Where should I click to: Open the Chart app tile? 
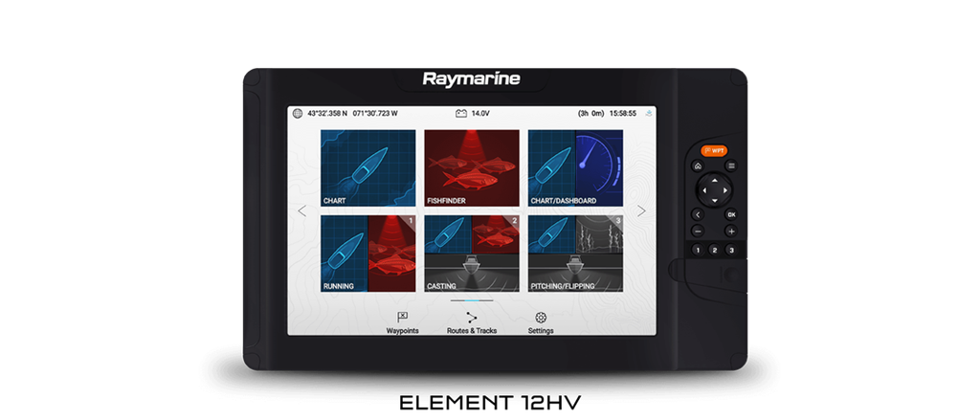(367, 168)
